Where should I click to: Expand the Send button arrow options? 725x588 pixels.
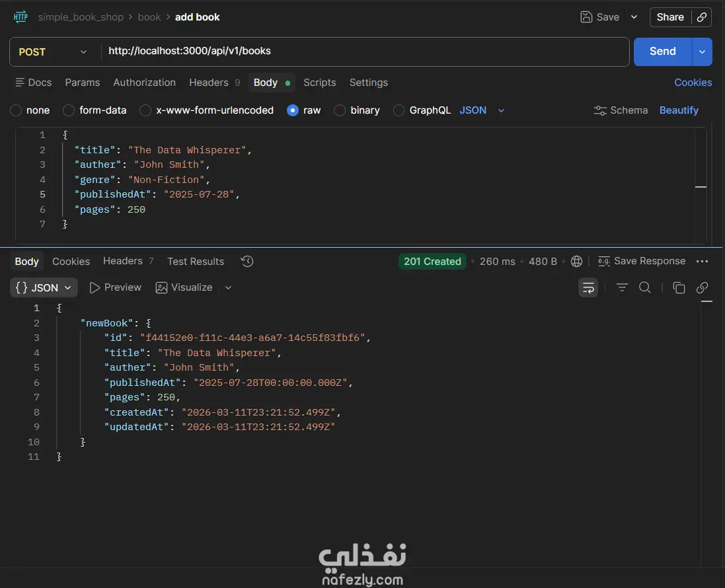[702, 52]
